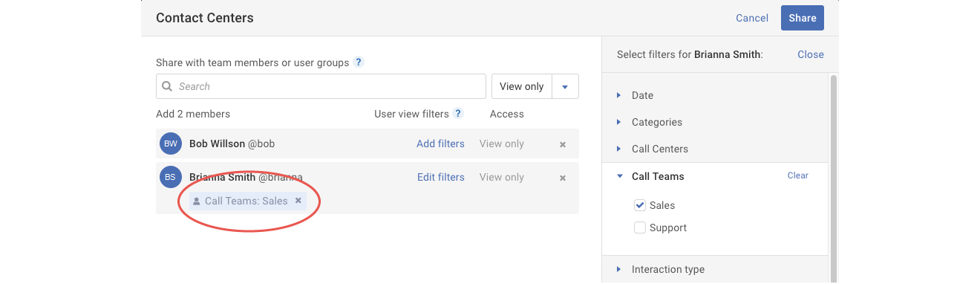Remove Bob Willson from members list
Viewport: 980px width, 284px height.
pos(563,144)
